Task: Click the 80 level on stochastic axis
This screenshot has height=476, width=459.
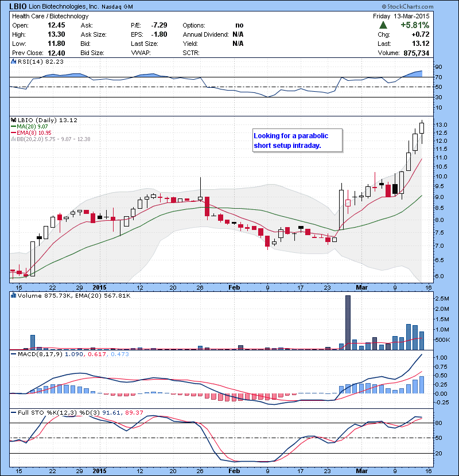Action: (x=438, y=423)
